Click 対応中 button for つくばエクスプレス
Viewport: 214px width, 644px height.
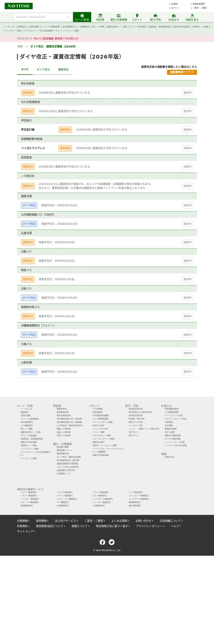pyautogui.click(x=187, y=148)
